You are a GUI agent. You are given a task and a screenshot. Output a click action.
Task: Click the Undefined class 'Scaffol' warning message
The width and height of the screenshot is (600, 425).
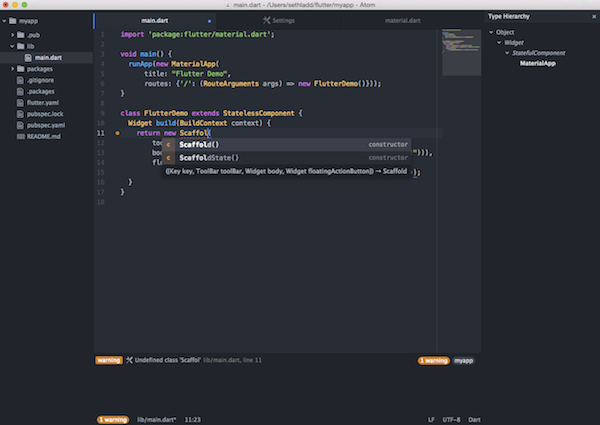[168, 360]
